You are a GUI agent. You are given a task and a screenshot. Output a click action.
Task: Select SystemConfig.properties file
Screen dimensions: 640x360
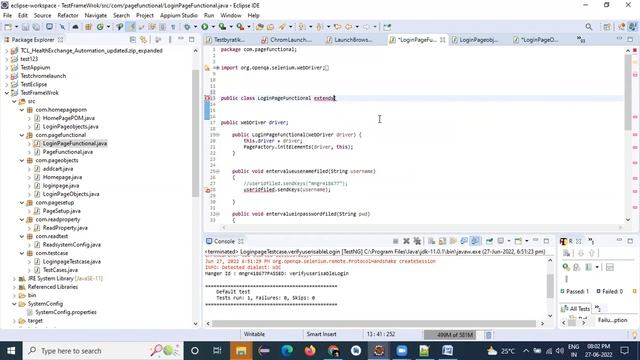[x=66, y=312]
